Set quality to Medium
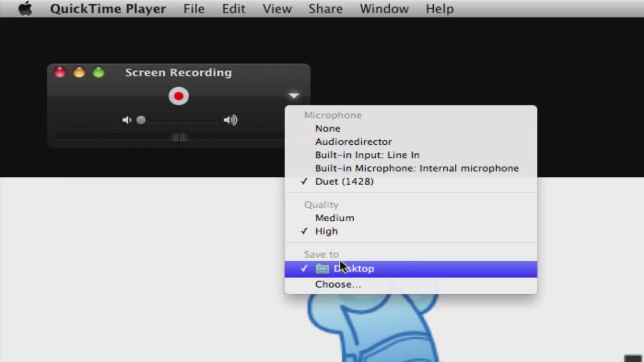This screenshot has height=362, width=644. point(411,218)
